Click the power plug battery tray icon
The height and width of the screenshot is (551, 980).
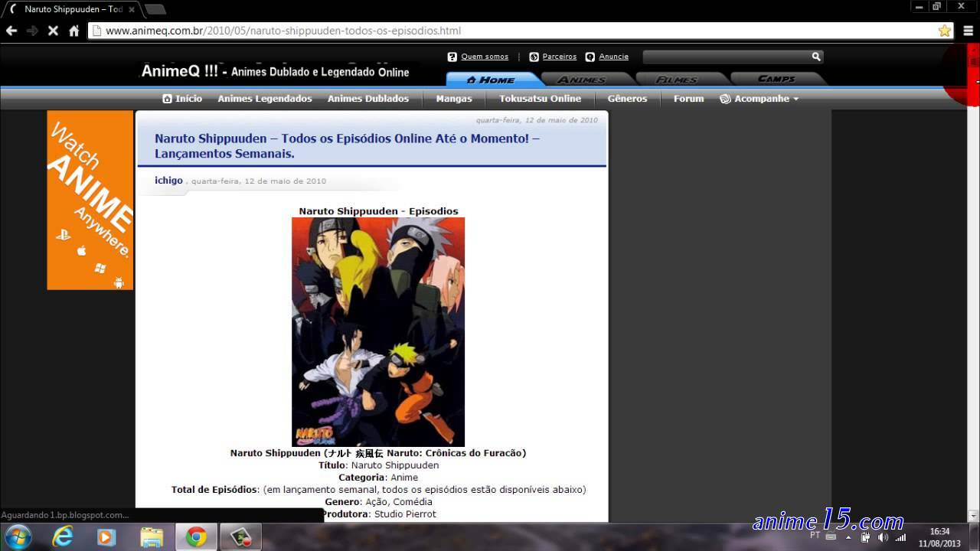[x=865, y=537]
